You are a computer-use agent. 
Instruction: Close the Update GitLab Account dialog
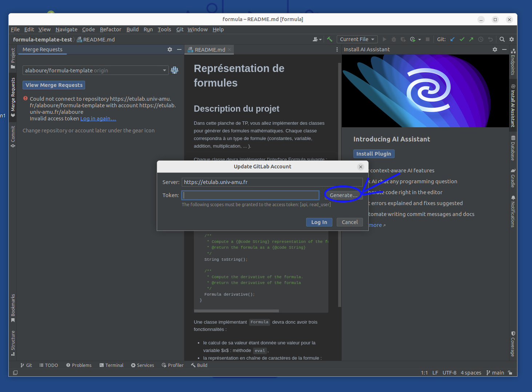click(361, 167)
